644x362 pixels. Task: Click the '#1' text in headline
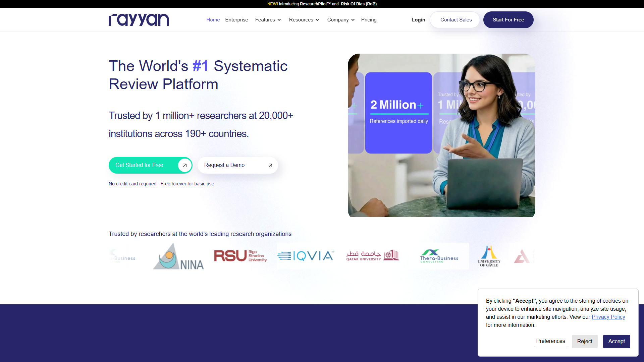[201, 66]
